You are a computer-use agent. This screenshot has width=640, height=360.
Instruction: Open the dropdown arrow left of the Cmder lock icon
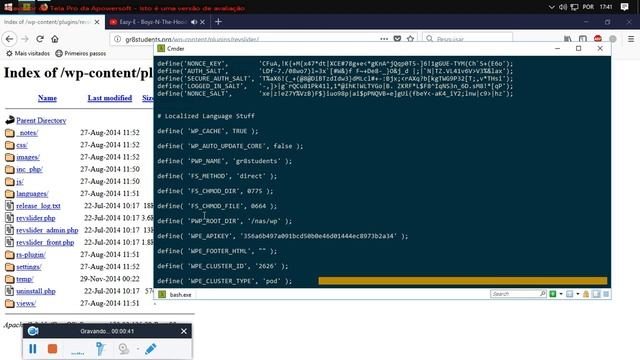[x=578, y=294]
